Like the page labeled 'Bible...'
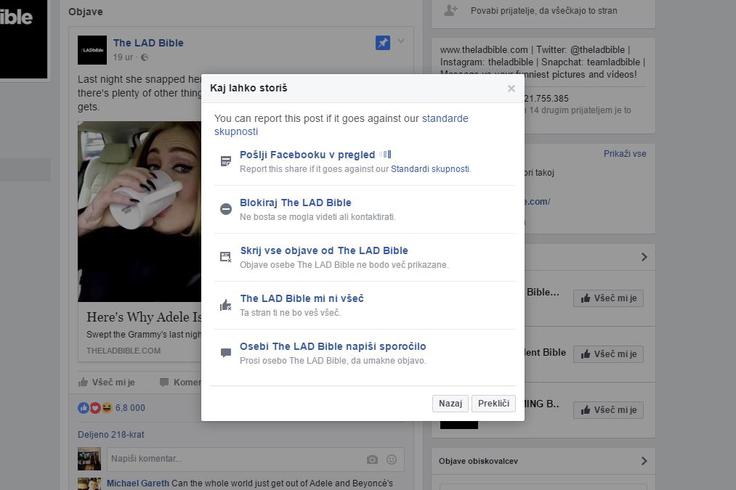Screen dimensions: 736x490 608,298
